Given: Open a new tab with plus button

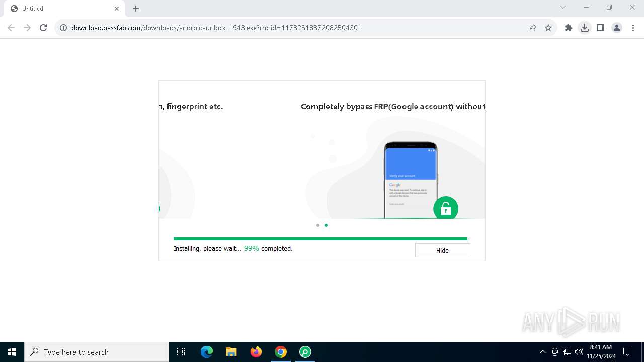Looking at the screenshot, I should tap(136, 9).
